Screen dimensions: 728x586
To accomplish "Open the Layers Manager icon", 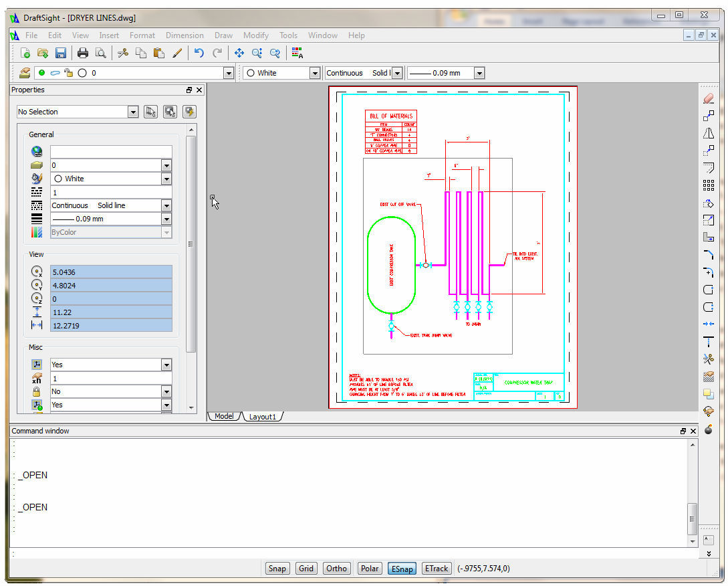I will tap(24, 73).
